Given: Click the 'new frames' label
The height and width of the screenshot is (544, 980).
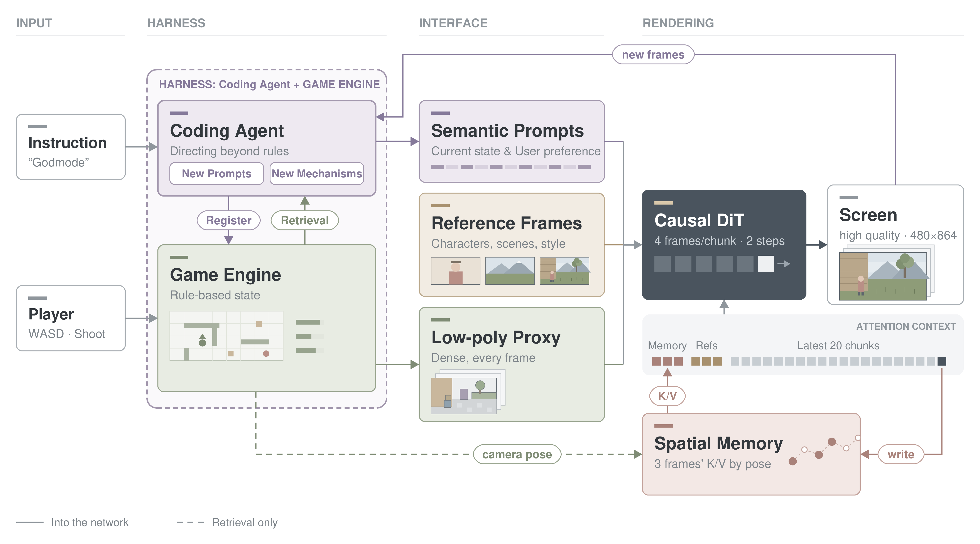Looking at the screenshot, I should click(x=653, y=54).
